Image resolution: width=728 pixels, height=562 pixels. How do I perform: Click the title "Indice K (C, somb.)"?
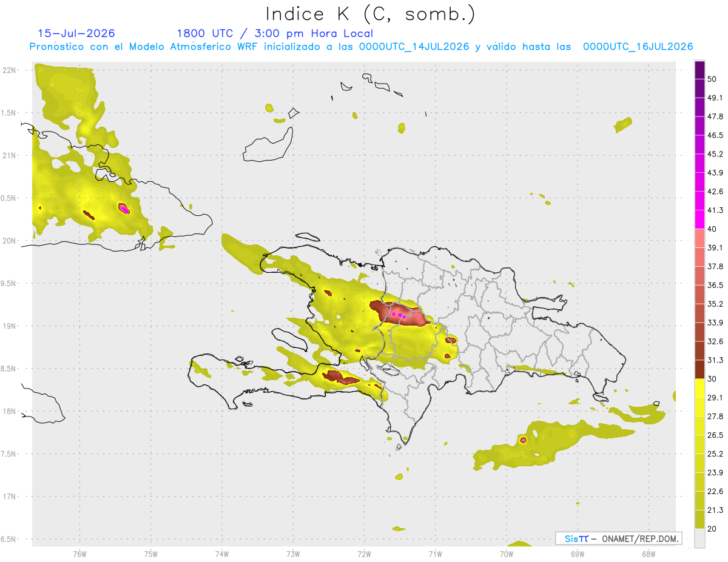click(371, 14)
